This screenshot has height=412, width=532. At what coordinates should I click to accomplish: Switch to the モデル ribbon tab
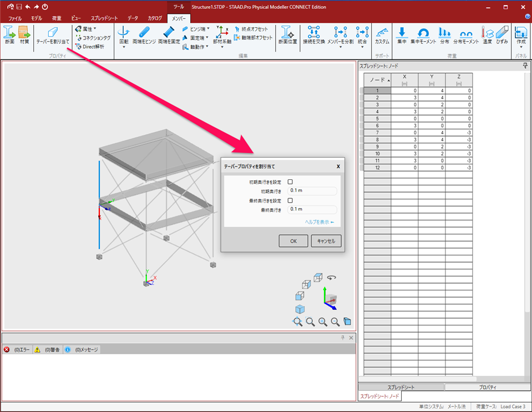point(36,18)
